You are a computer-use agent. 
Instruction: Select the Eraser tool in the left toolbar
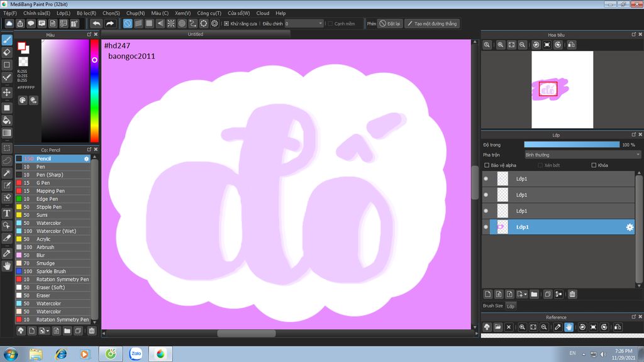click(7, 52)
